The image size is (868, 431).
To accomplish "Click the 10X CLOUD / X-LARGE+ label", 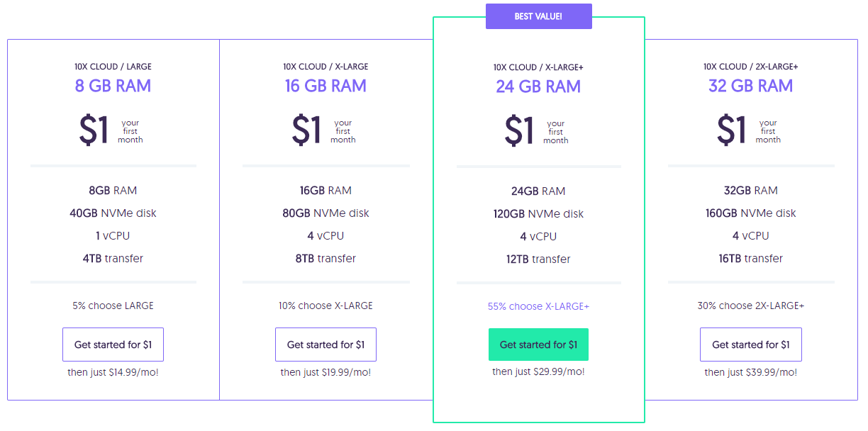I will click(x=538, y=67).
